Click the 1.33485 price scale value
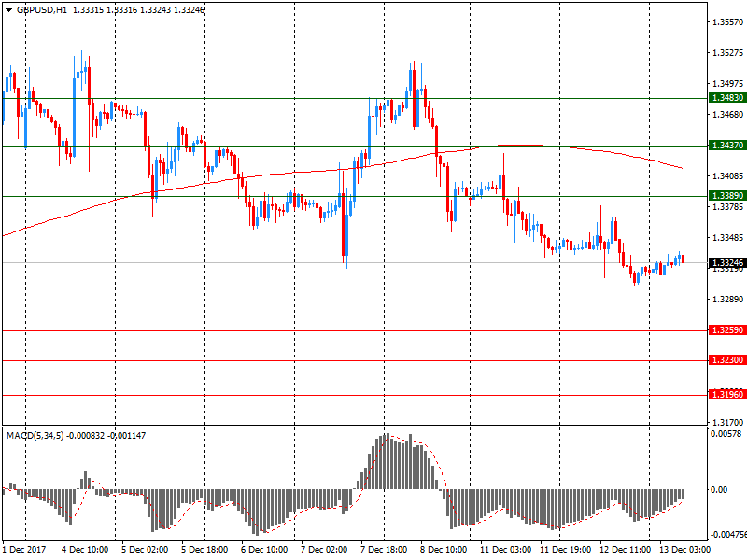The width and height of the screenshot is (747, 560). (x=727, y=238)
